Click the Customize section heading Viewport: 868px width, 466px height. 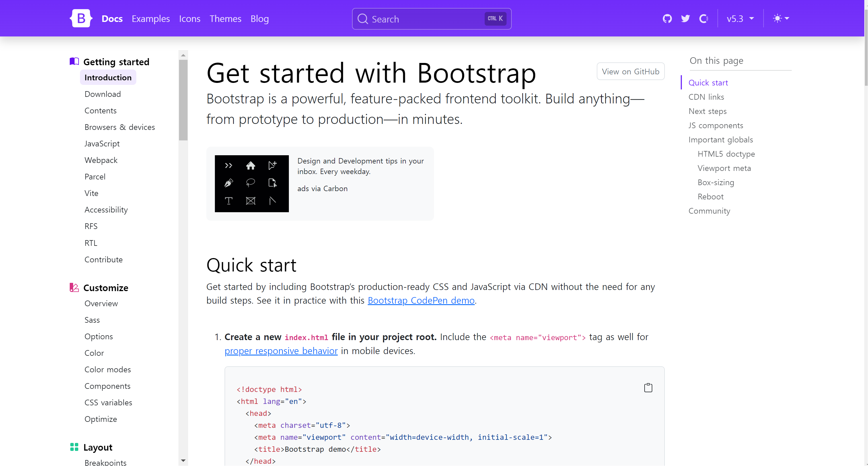click(x=106, y=288)
